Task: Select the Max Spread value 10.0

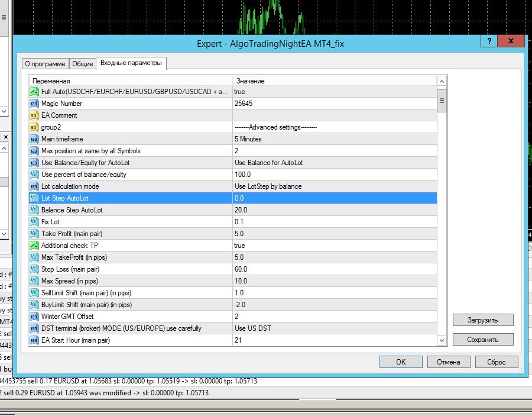Action: [335, 281]
